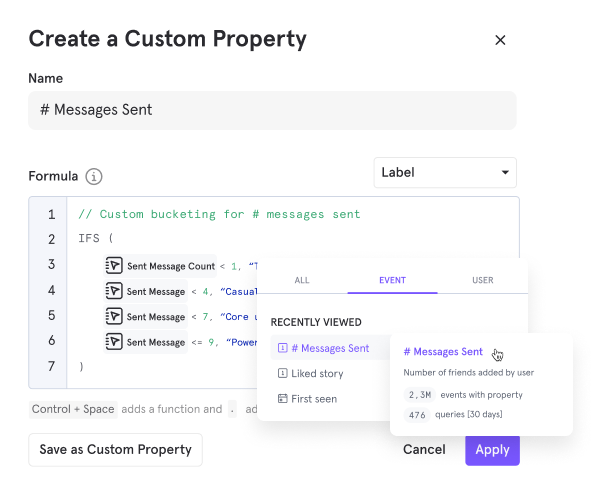Switch to the EVENT tab
This screenshot has height=488, width=595.
392,280
